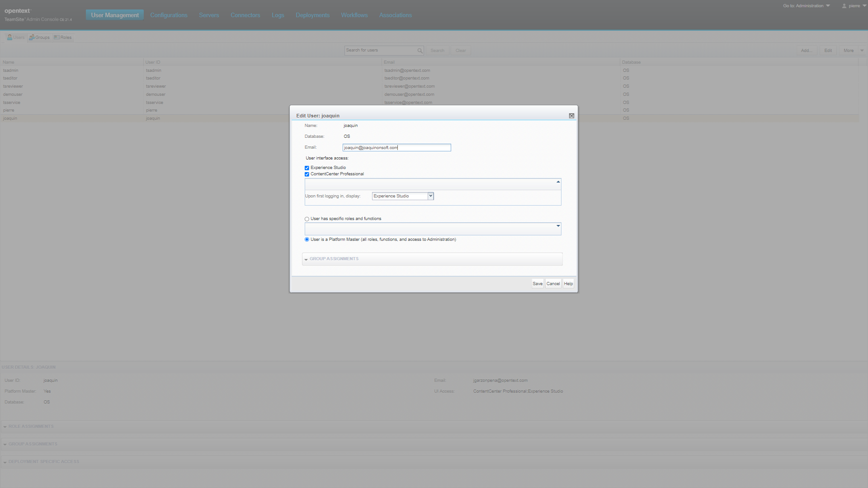Viewport: 868px width, 488px height.
Task: Select the Platform Master radio button
Action: 307,239
